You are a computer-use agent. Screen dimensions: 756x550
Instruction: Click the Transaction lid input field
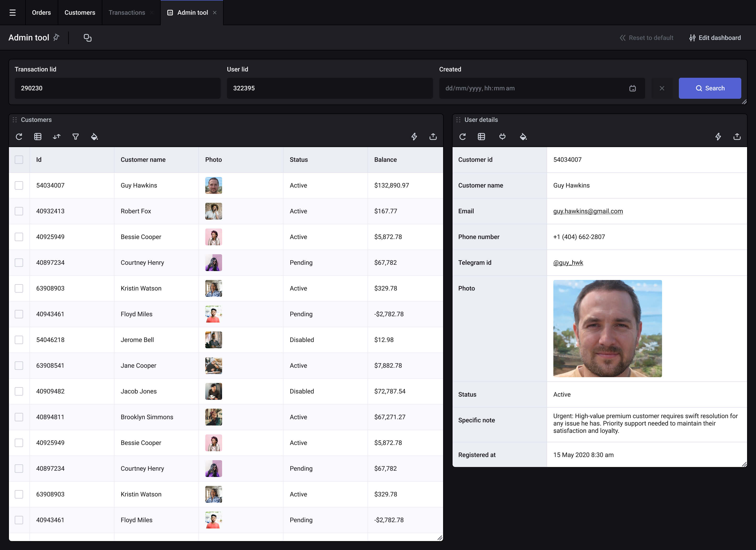point(117,89)
